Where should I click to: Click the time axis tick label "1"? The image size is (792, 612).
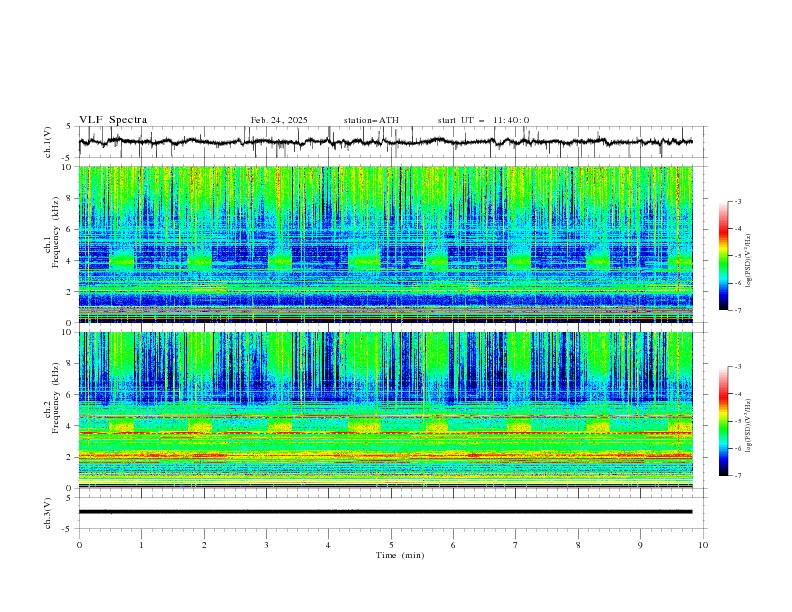pos(141,545)
